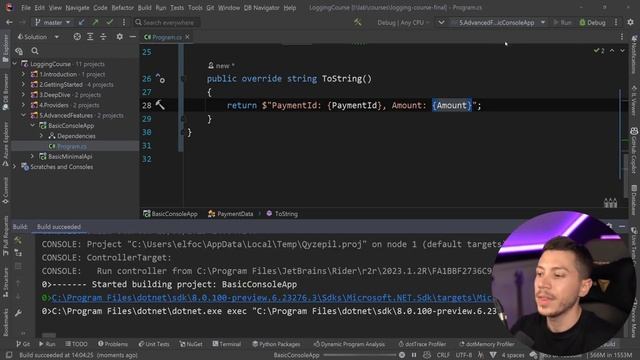This screenshot has width=640, height=360.
Task: Select Scratches and Consoles
Action: [x=61, y=167]
